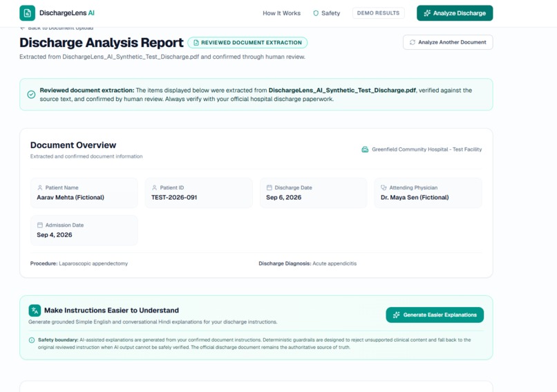Click Generate Easier Explanations button
Viewport: 557px width, 392px height.
[435, 315]
